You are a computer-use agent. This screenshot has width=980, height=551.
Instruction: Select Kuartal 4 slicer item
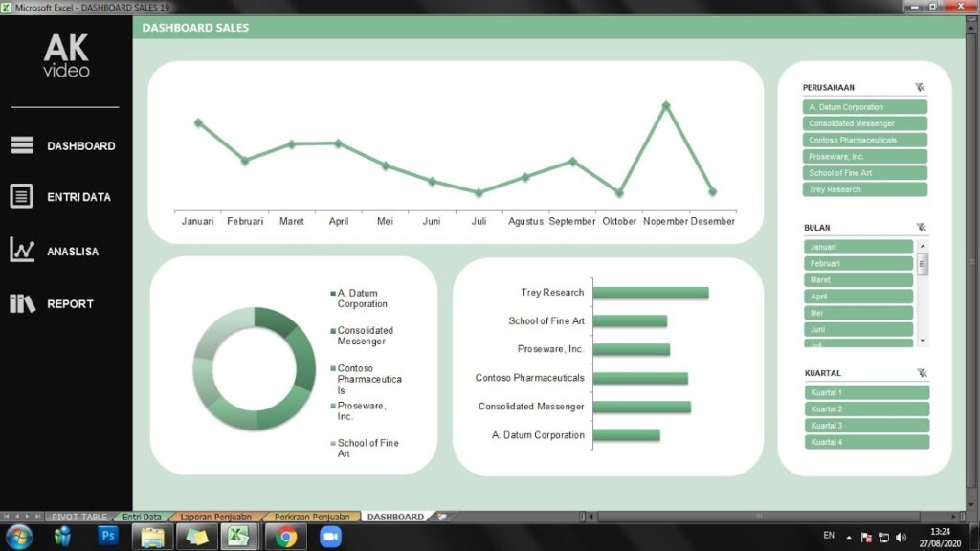pos(866,442)
